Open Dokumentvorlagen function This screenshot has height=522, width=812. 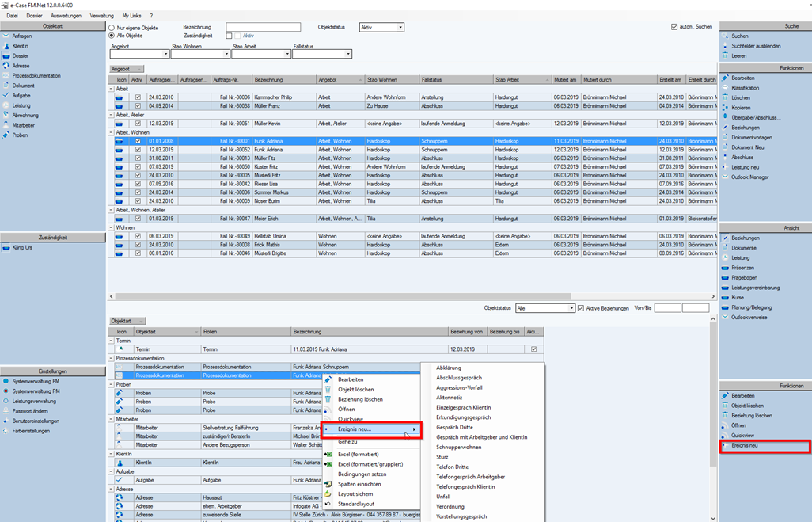point(752,137)
